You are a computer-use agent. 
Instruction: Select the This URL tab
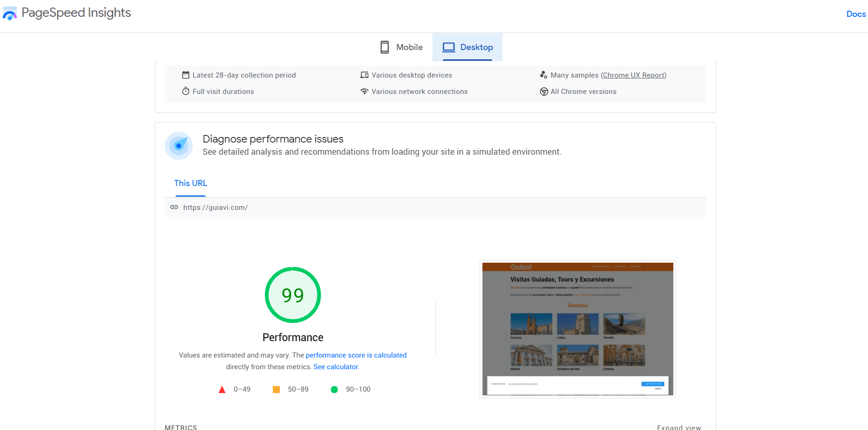pos(190,183)
